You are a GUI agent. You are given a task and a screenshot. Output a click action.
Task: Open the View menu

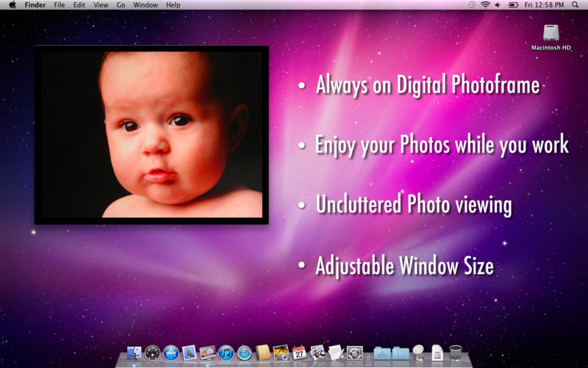101,5
